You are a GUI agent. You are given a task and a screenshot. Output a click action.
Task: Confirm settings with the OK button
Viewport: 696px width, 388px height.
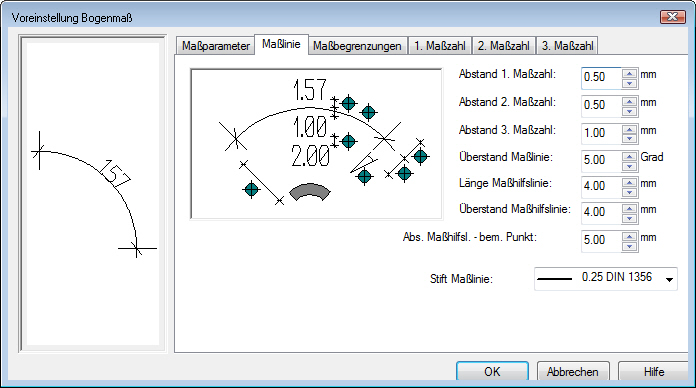coord(492,371)
